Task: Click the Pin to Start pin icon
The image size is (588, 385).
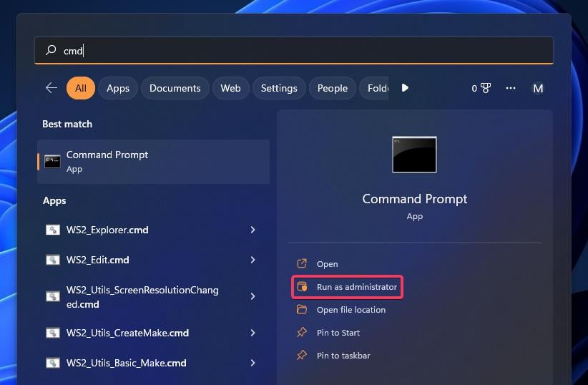Action: [x=302, y=333]
